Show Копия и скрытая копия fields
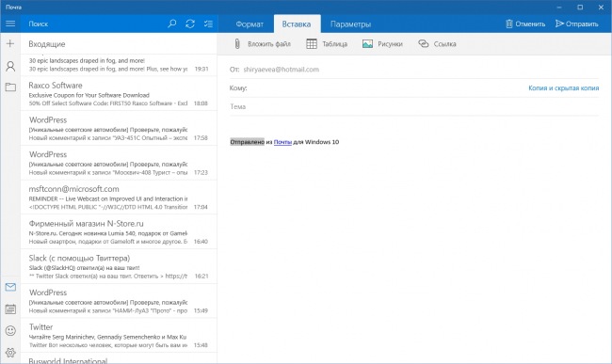The image size is (612, 364). (x=564, y=88)
